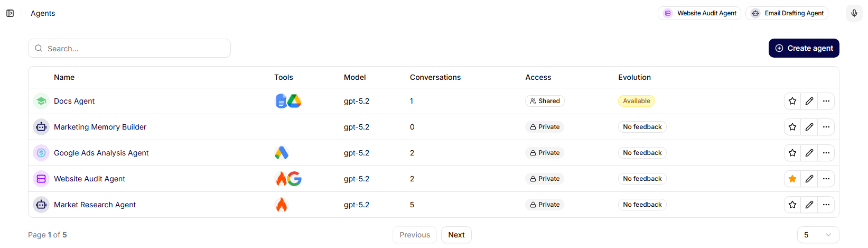
Task: Toggle the sidebar panel icon
Action: (10, 13)
